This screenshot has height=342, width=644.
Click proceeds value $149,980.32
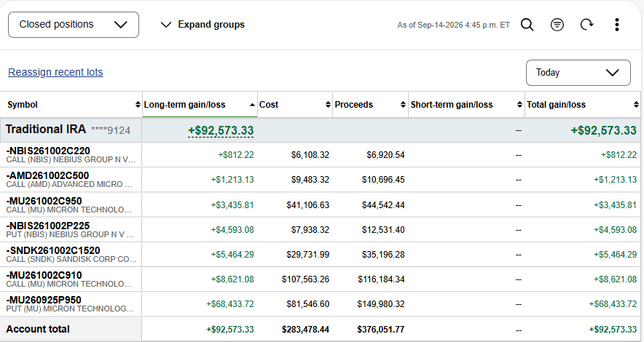(x=381, y=304)
